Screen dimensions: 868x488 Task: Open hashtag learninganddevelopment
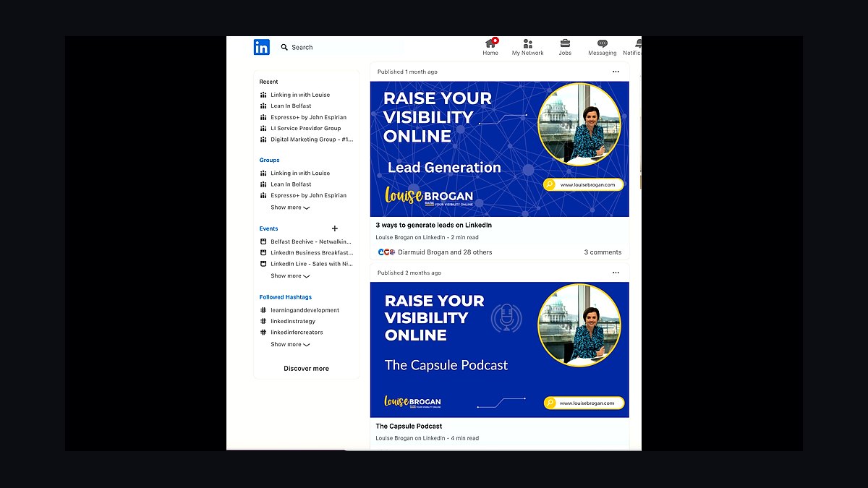(x=305, y=310)
